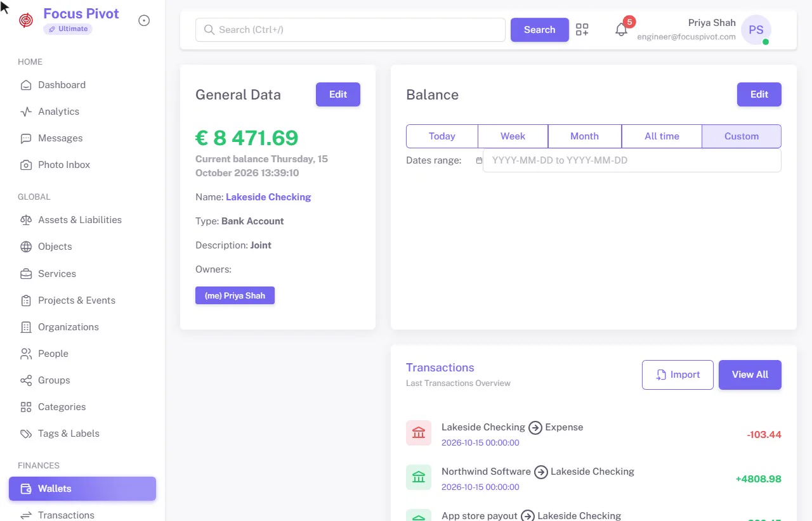Image resolution: width=812 pixels, height=521 pixels.
Task: View All transactions
Action: click(750, 375)
